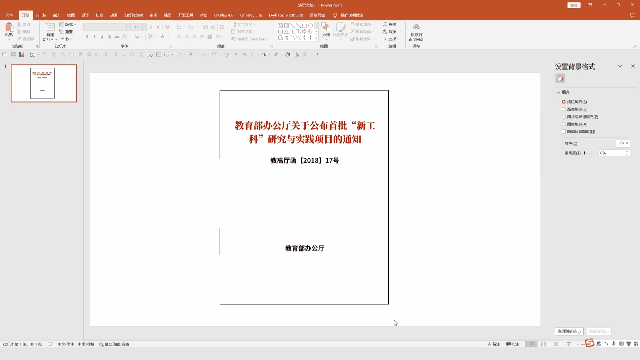This screenshot has height=360, width=640.
Task: Select slide 1 thumbnail
Action: point(44,83)
